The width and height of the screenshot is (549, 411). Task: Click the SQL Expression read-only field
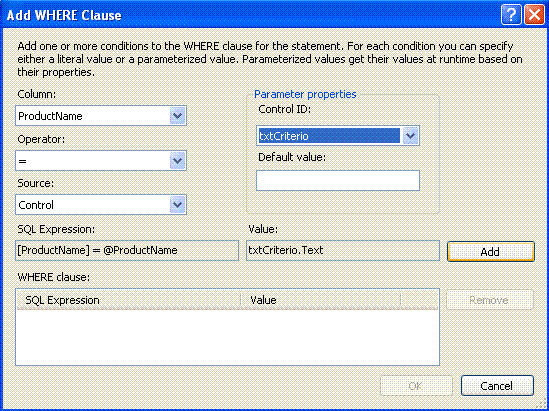(x=127, y=250)
